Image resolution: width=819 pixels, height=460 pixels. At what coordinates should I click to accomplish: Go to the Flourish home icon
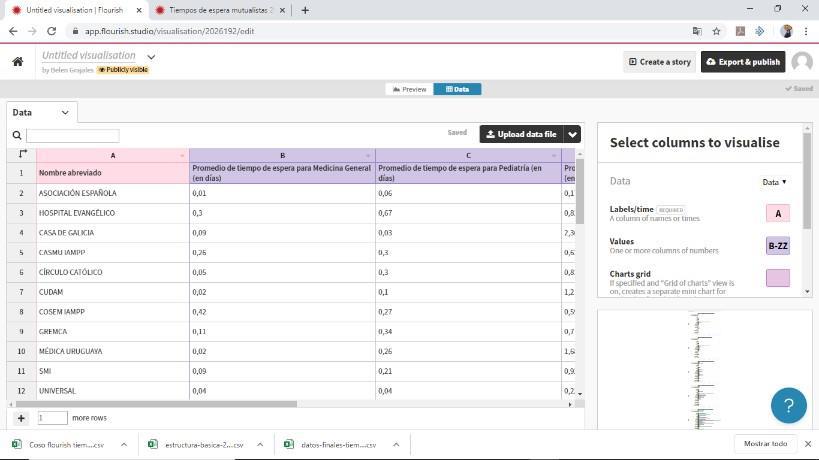[18, 62]
